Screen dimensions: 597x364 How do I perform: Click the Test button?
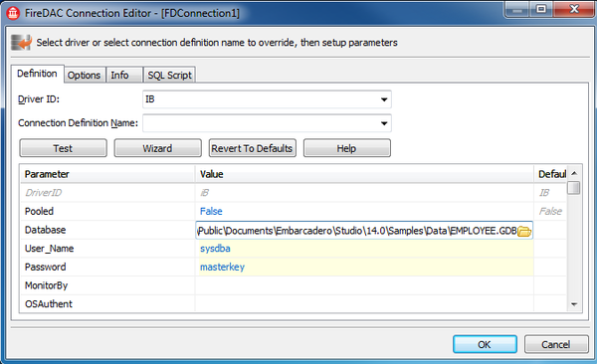coord(64,148)
